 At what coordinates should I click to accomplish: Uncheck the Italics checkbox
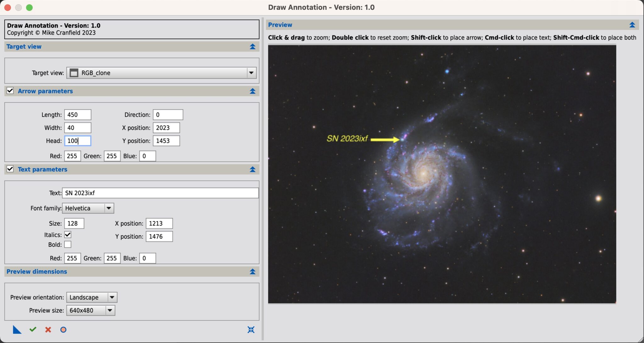coord(68,234)
